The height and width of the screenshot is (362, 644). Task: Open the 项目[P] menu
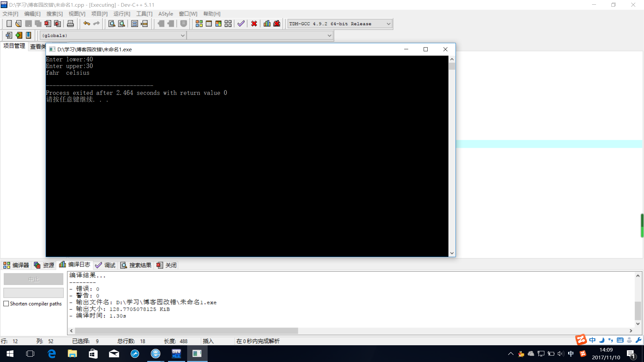point(99,14)
